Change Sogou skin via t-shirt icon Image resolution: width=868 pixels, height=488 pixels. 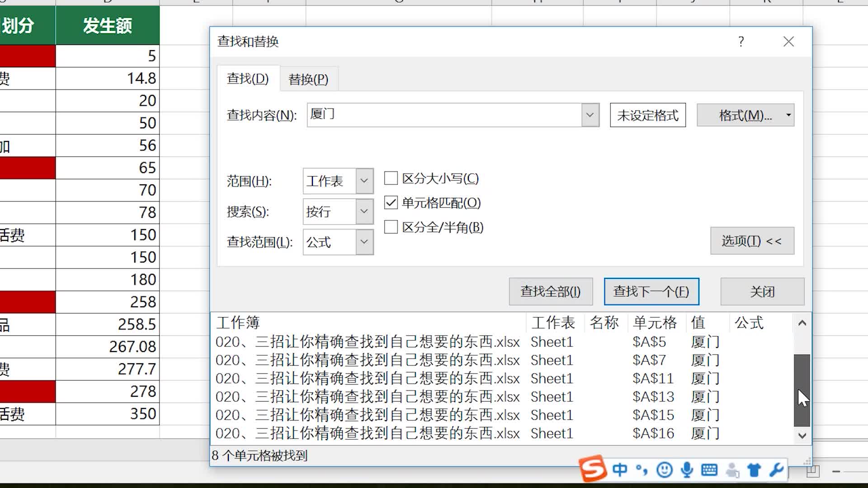pyautogui.click(x=753, y=469)
